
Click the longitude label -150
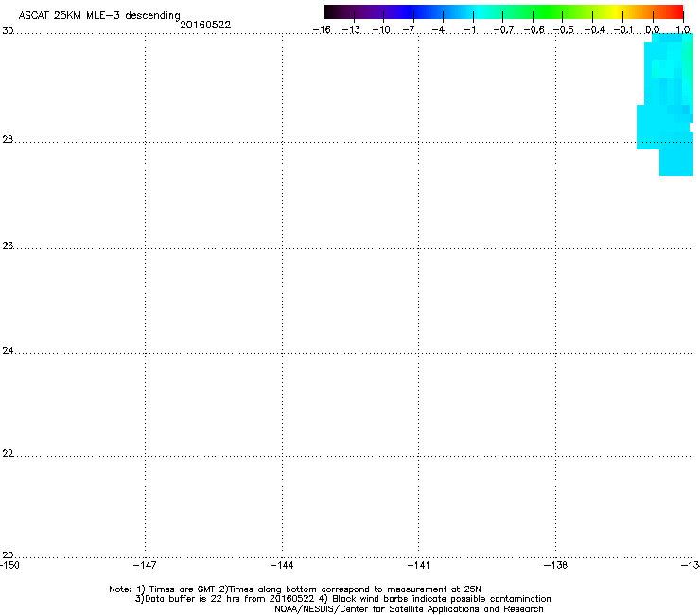point(9,565)
